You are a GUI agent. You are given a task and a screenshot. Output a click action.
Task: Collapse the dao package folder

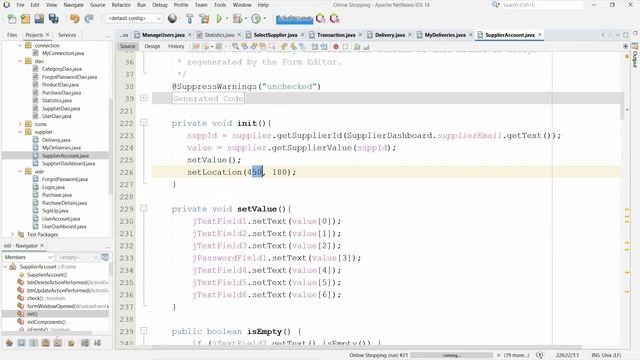[x=20, y=61]
